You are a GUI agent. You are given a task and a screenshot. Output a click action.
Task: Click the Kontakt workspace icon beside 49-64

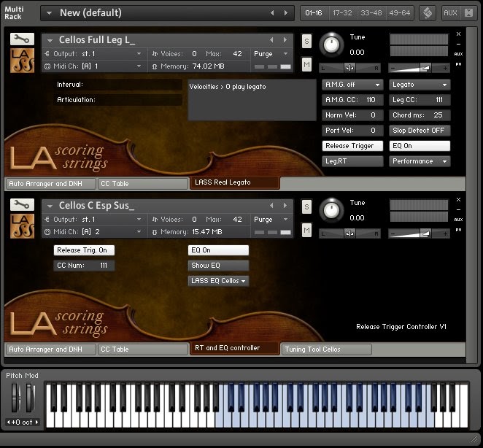(428, 13)
